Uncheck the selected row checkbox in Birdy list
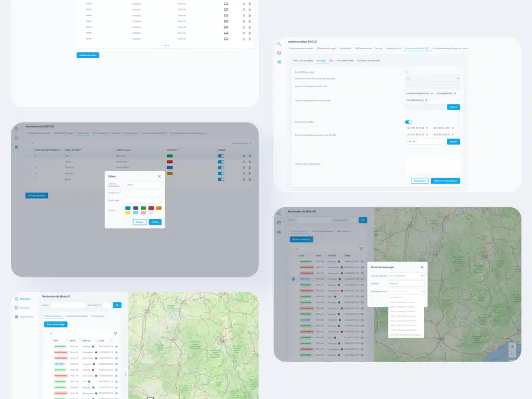 [294, 279]
